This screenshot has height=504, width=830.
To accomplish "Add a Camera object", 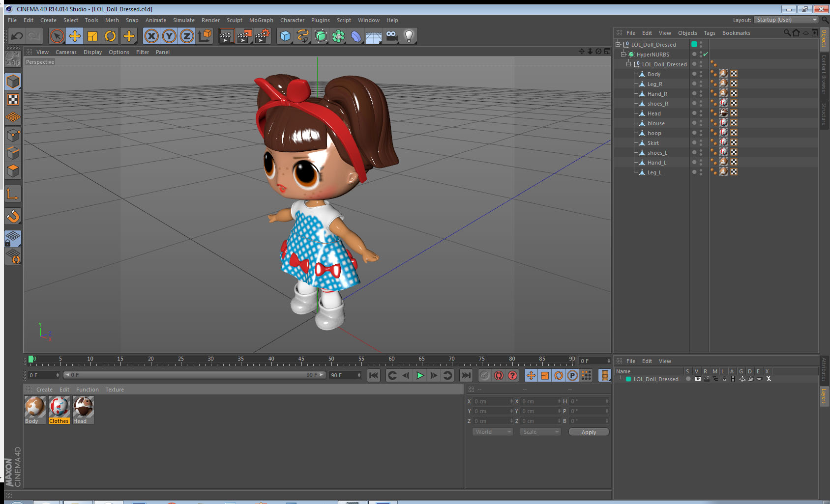I will click(391, 36).
